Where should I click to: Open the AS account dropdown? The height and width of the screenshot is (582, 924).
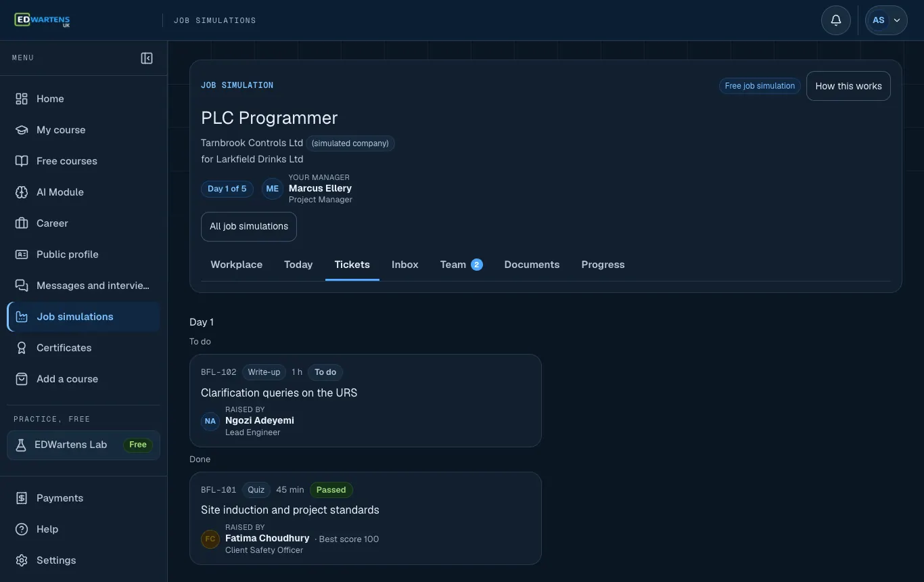click(886, 20)
